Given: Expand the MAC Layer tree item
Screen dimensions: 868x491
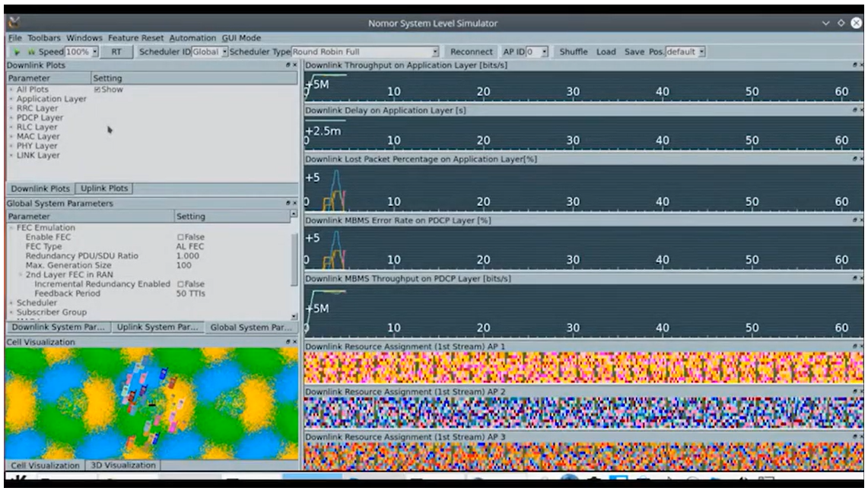Looking at the screenshot, I should 11,137.
